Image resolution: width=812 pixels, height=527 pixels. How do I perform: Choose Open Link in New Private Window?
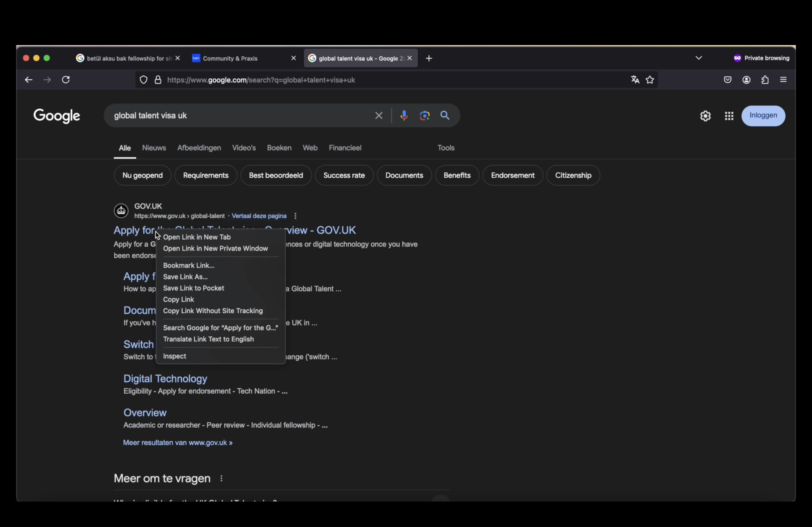coord(221,248)
